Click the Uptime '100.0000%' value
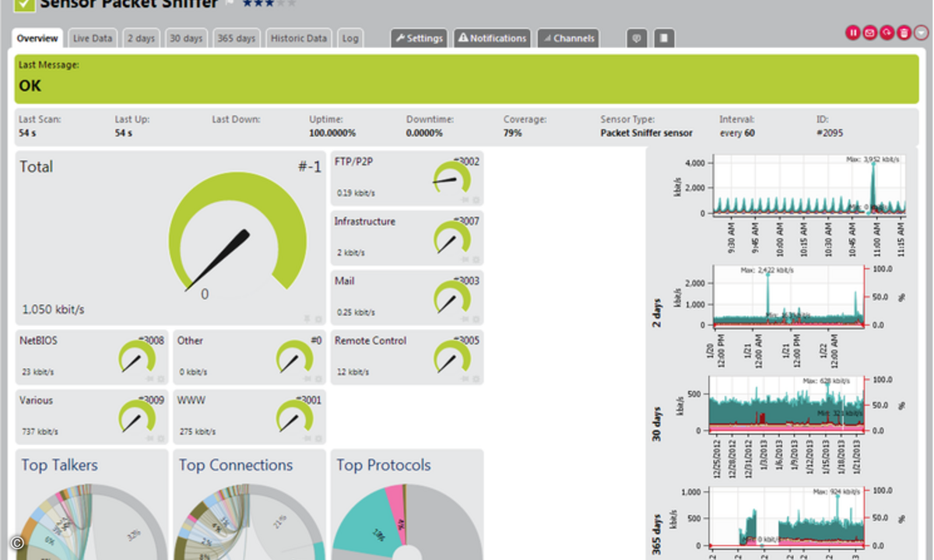934x560 pixels. 332,133
